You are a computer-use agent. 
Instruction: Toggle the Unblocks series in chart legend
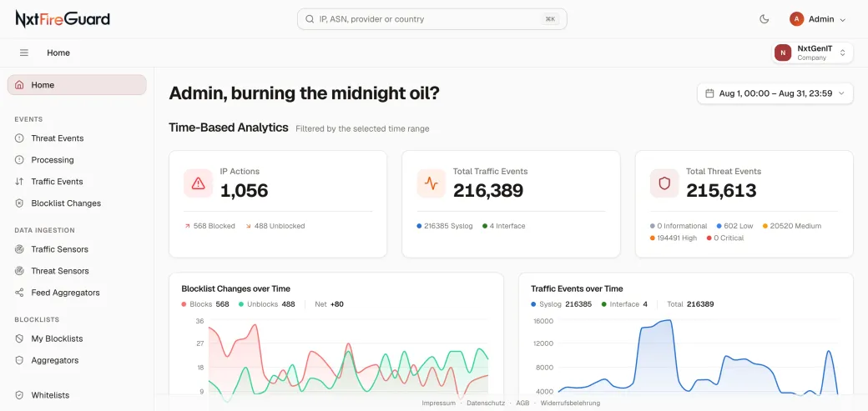click(267, 304)
